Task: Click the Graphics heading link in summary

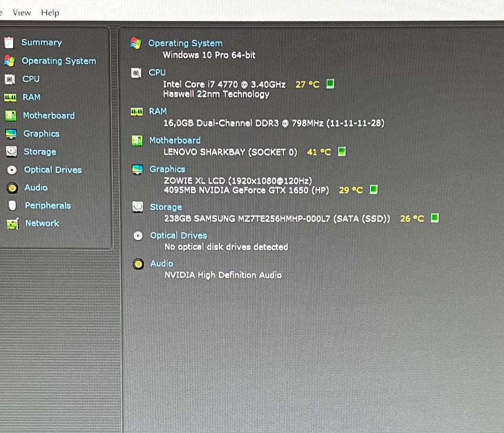Action: coord(167,169)
